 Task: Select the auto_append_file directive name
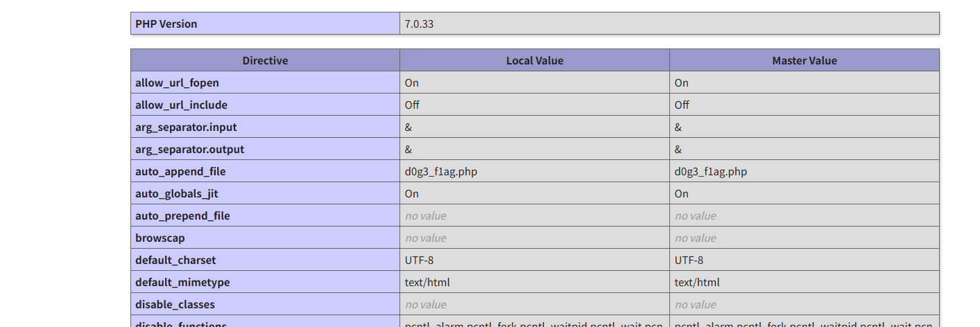180,171
